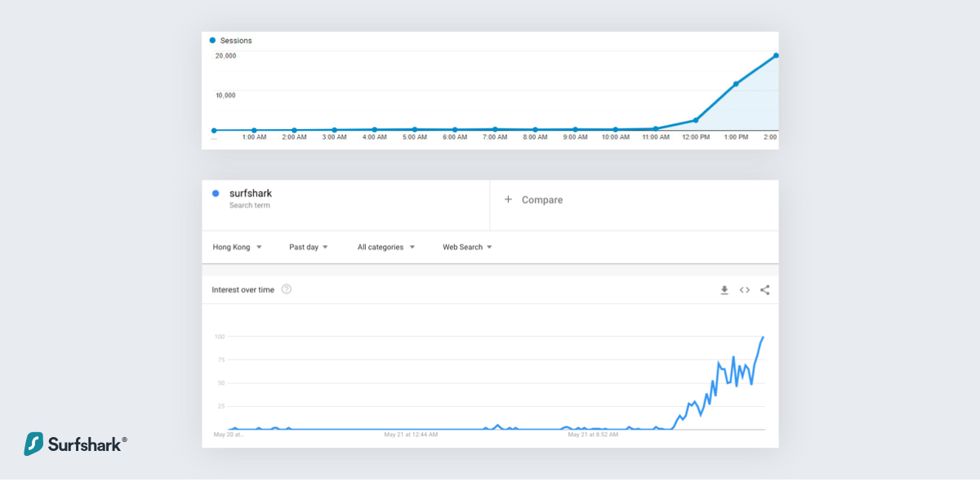
Task: Select the 12:00 PM sessions data point
Action: pyautogui.click(x=696, y=120)
